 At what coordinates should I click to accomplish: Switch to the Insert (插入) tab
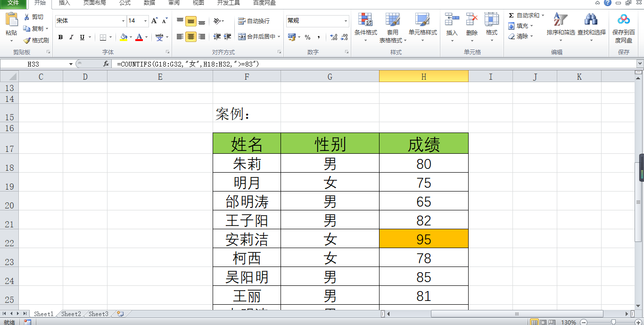64,3
